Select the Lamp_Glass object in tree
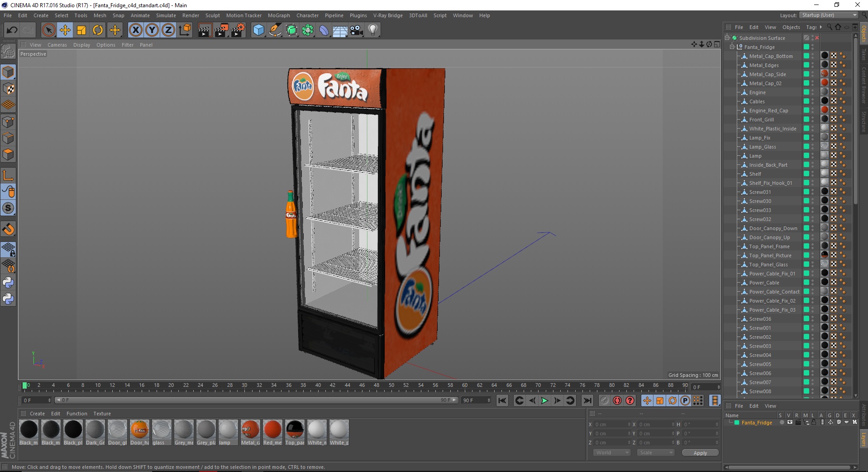The image size is (868, 472). (x=762, y=147)
